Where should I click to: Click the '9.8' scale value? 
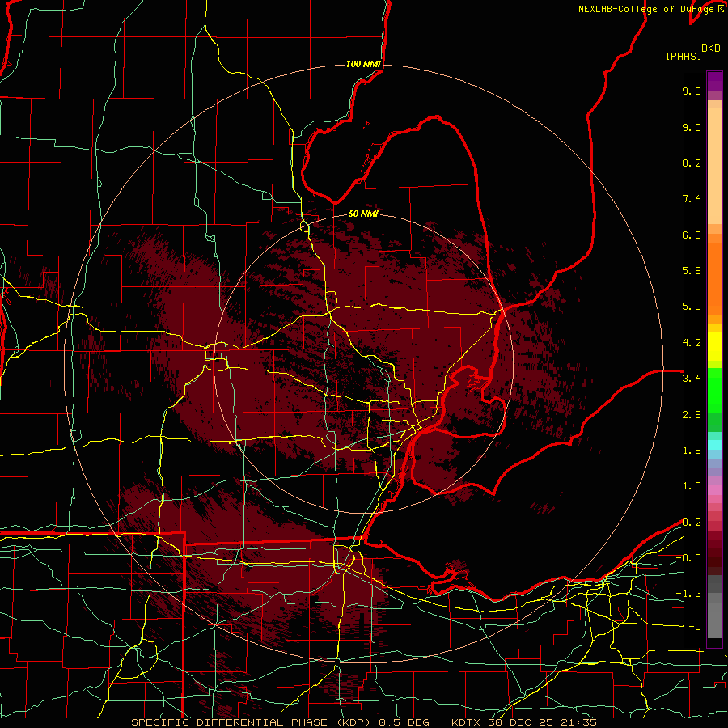coord(692,91)
